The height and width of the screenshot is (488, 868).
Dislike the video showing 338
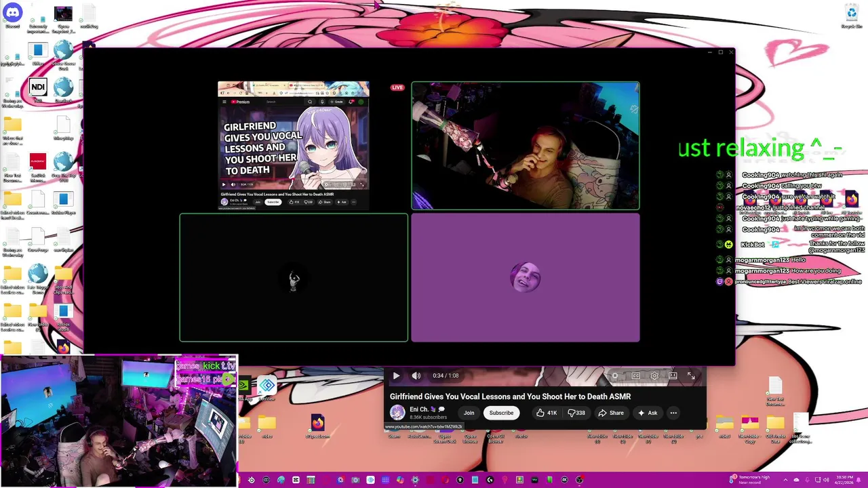coord(576,413)
